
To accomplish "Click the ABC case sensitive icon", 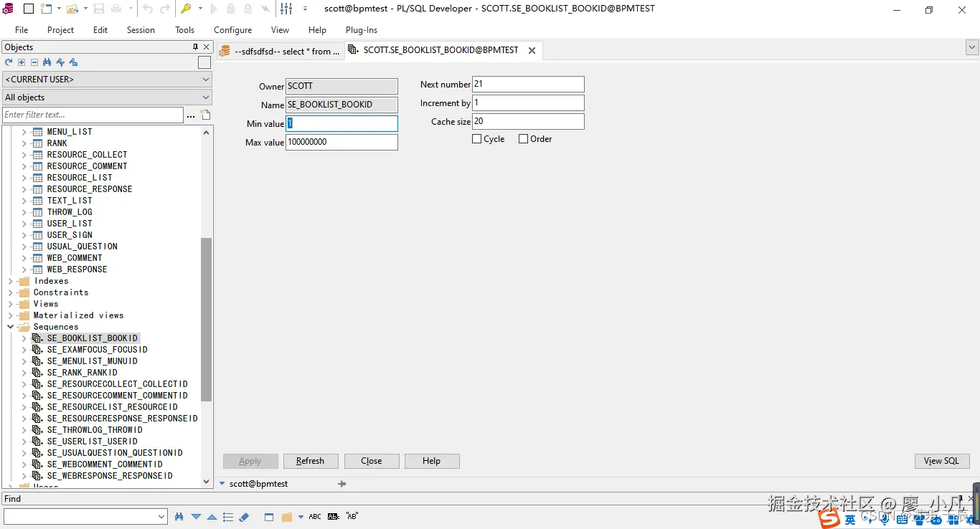I will (x=315, y=516).
